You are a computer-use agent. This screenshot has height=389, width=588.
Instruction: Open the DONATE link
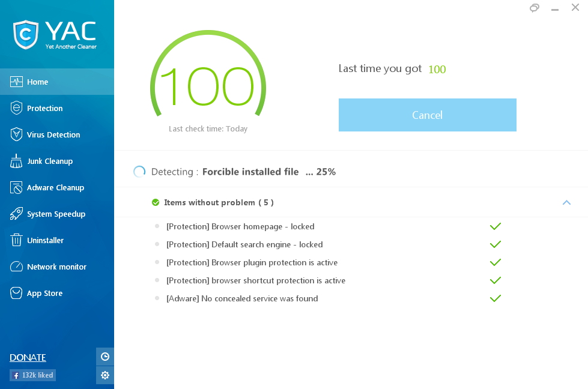[x=28, y=357]
